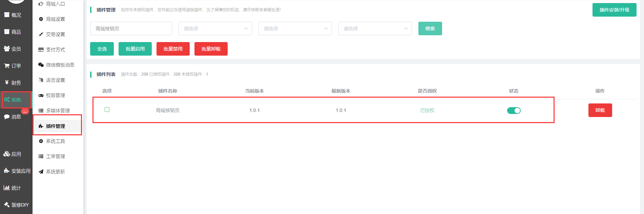Image resolution: width=644 pixels, height=214 pixels.
Task: Open 微信模板消息 menu item
Action: (x=60, y=65)
